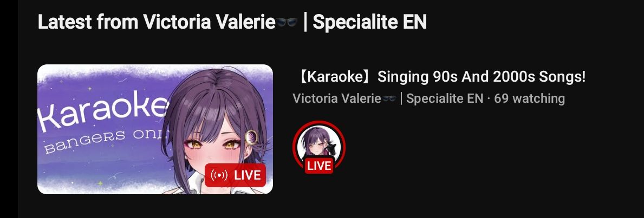
Task: Select the Latest from Victoria Valerie heading
Action: click(x=232, y=22)
